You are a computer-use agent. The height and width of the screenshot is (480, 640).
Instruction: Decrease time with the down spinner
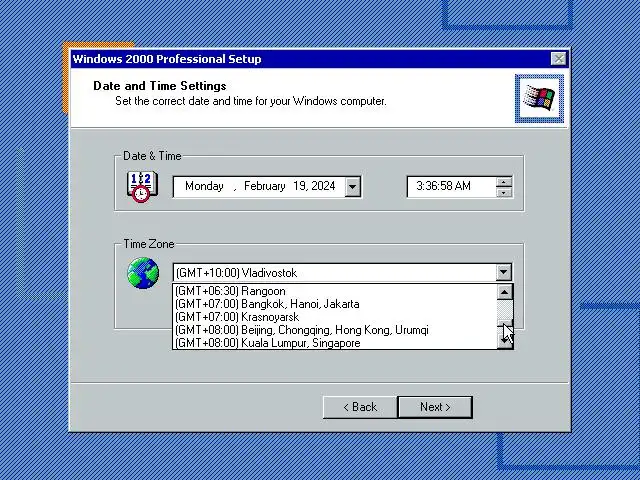click(x=504, y=192)
